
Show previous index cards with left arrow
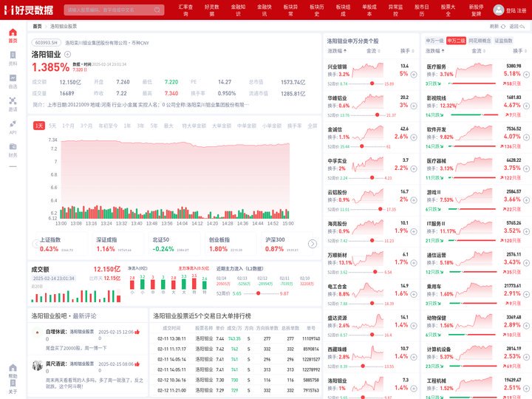35,244
